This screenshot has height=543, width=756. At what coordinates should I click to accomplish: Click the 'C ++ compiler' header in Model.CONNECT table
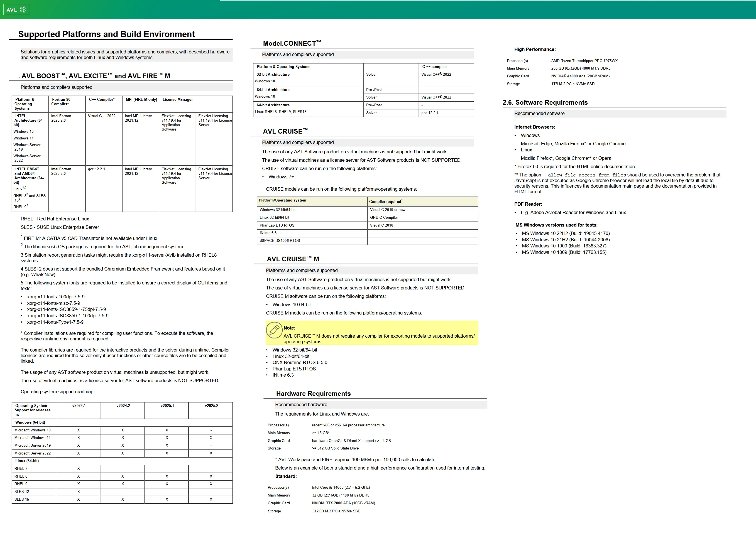[434, 67]
